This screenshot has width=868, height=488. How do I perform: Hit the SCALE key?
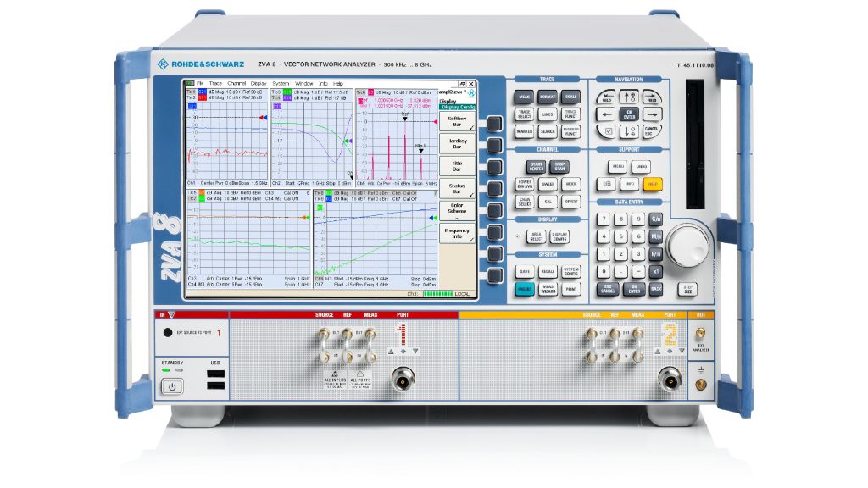pyautogui.click(x=570, y=97)
